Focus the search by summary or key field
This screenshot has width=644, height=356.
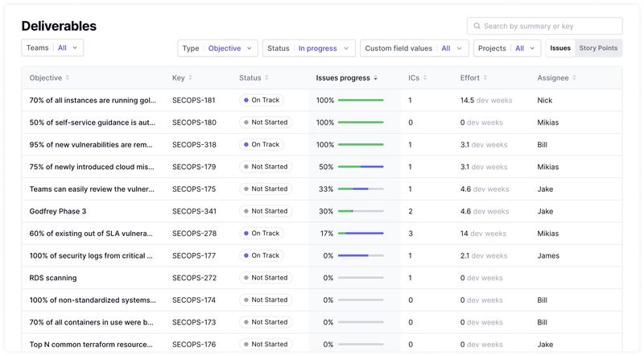coord(551,27)
